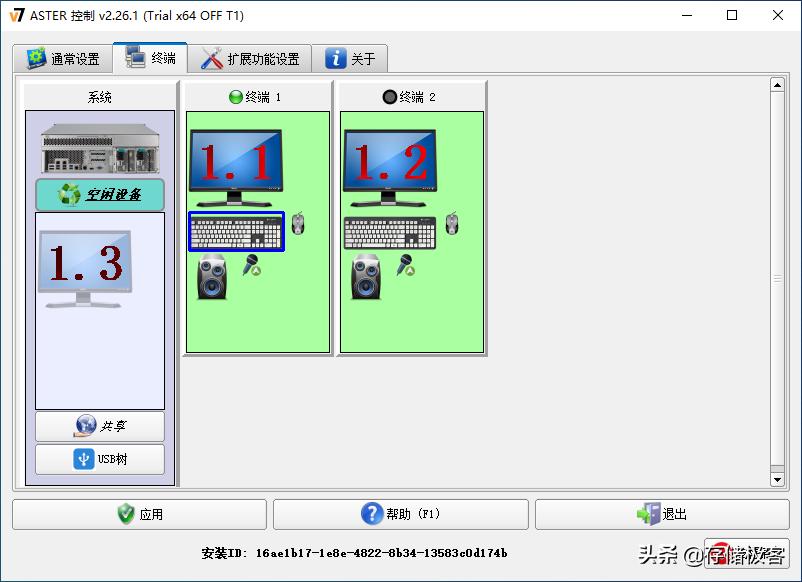
Task: Switch to the 通常设置 tab
Action: [x=63, y=58]
